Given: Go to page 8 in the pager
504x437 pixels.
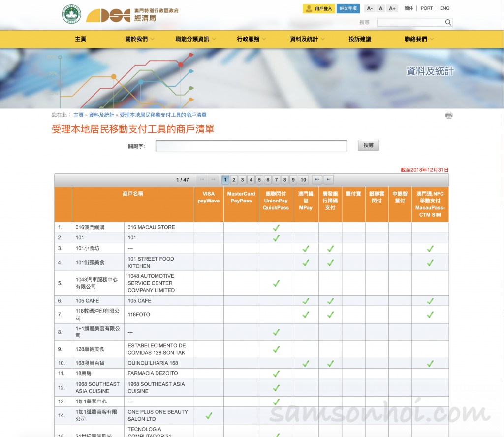Looking at the screenshot, I should click(285, 179).
